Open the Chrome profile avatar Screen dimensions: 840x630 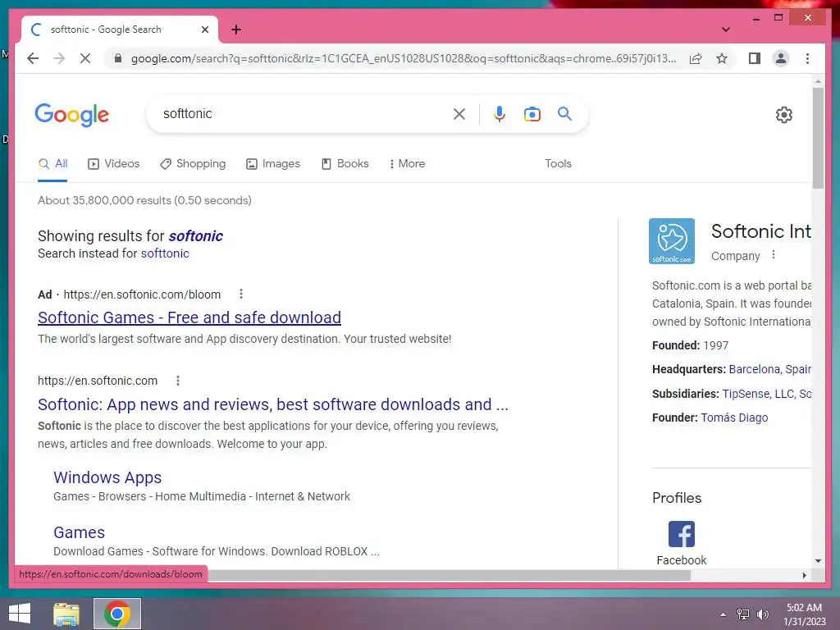click(781, 58)
